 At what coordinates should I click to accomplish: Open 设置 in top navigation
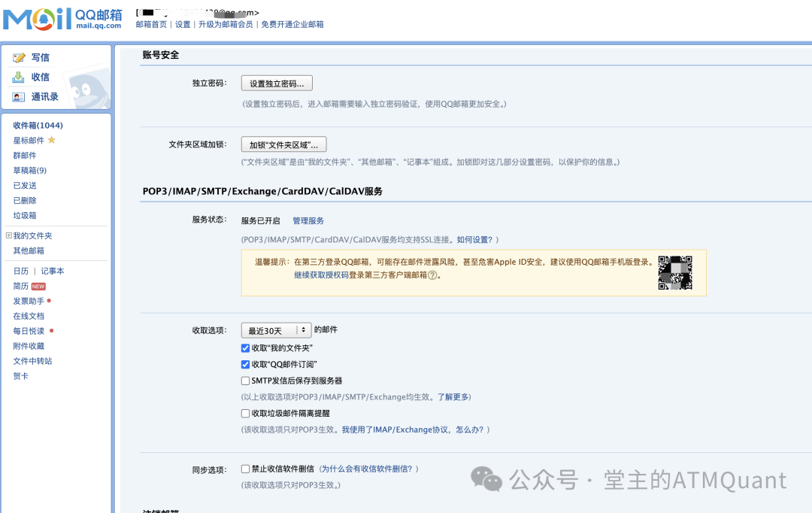pos(183,24)
